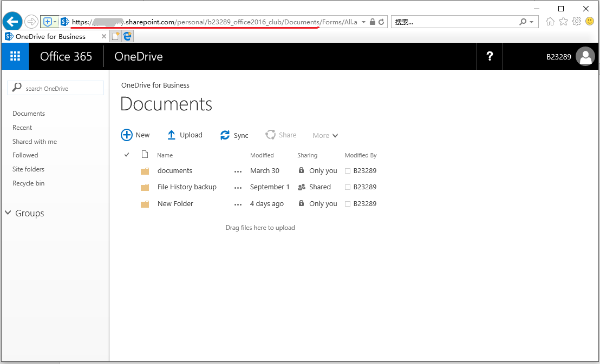Tick the checkbox beside B23289 for documents

click(348, 171)
